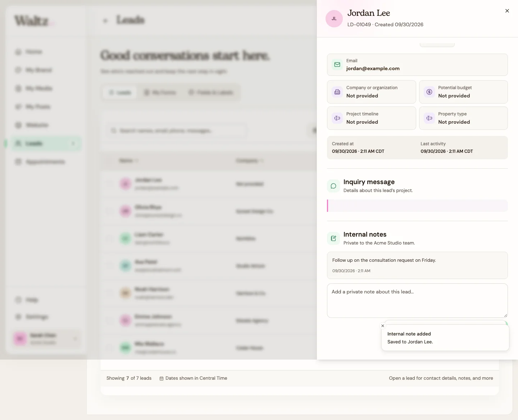Tick the checkbox for the Ava Patel row
518x420 pixels.
109,266
